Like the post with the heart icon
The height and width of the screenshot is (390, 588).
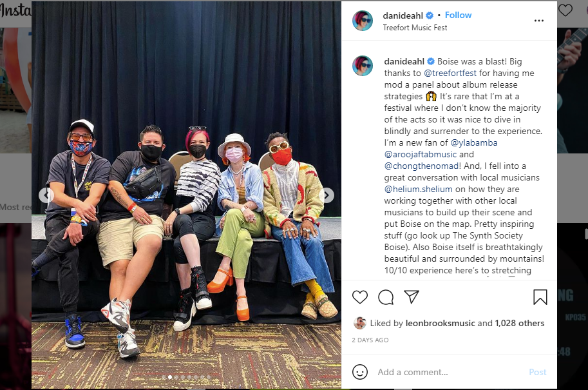360,297
